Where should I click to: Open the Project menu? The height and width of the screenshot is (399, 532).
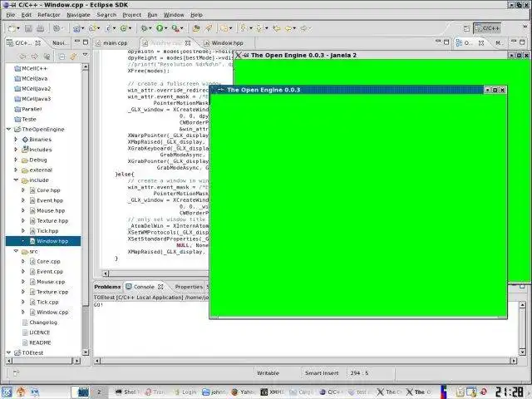131,15
